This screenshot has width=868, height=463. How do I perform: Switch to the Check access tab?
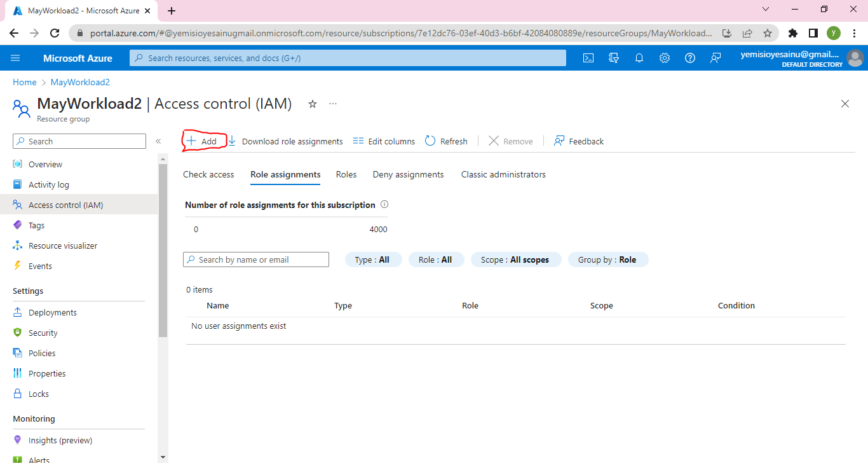coord(208,174)
